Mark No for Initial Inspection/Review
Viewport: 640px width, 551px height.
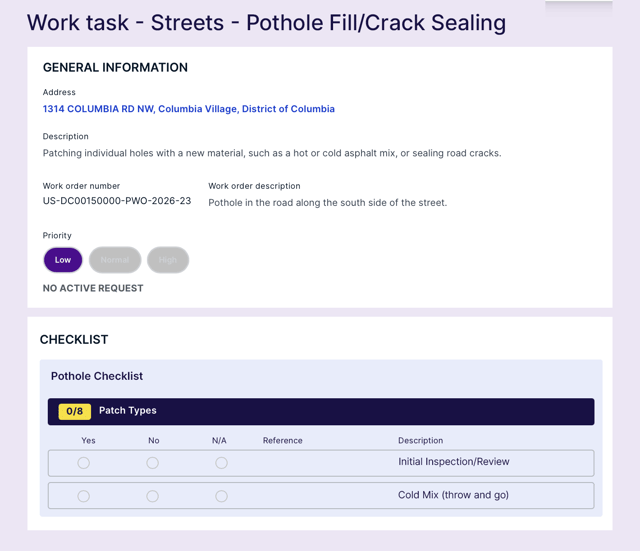[152, 463]
